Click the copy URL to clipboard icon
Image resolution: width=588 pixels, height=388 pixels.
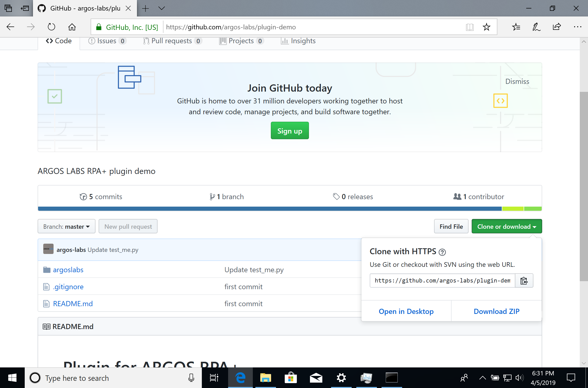click(523, 281)
